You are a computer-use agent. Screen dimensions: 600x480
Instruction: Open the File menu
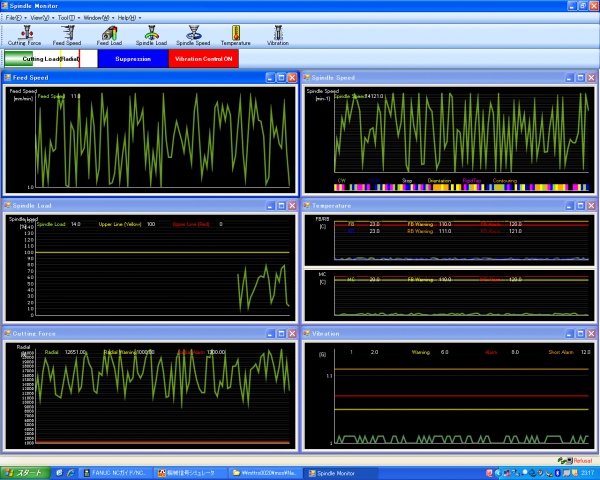click(15, 18)
